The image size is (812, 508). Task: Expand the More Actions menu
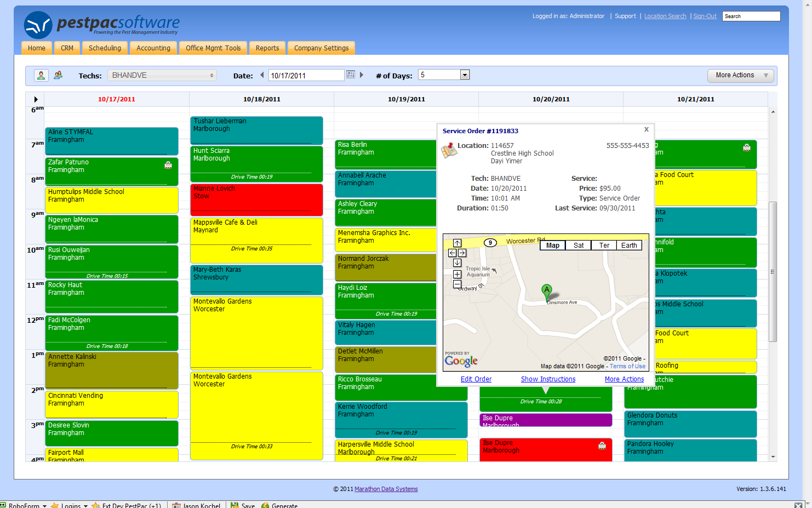click(740, 75)
